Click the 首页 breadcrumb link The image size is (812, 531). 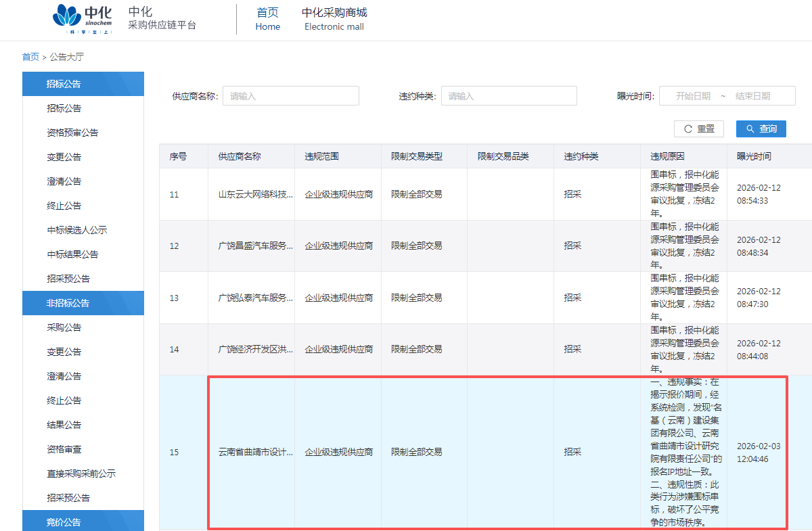(x=30, y=57)
